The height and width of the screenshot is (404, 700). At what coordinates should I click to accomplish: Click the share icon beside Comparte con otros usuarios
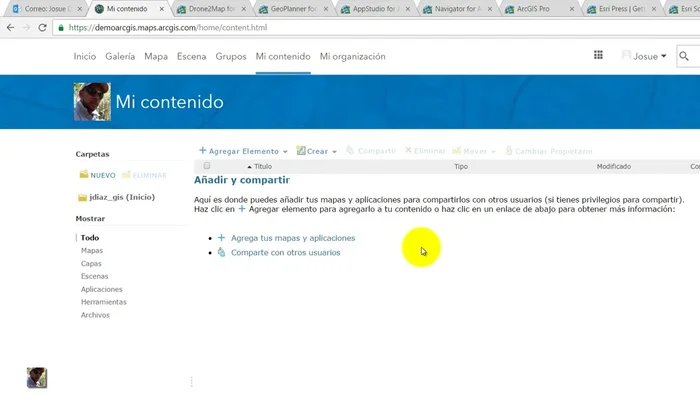pos(221,252)
